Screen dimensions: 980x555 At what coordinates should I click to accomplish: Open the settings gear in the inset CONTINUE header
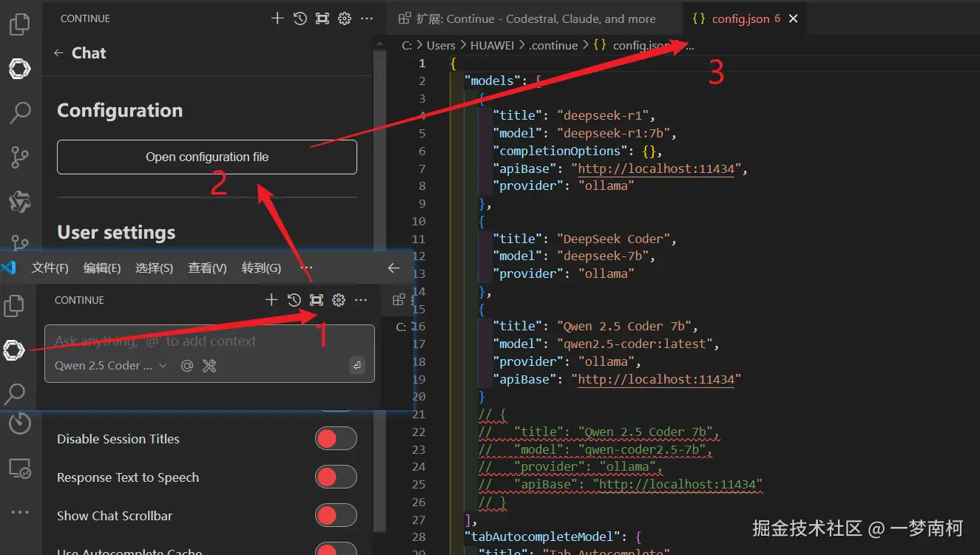[339, 299]
